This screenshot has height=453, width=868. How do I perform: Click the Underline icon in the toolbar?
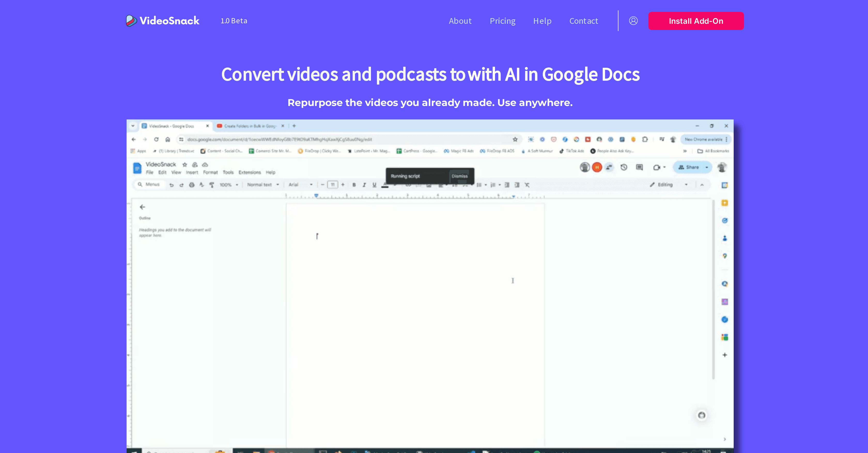pyautogui.click(x=374, y=185)
